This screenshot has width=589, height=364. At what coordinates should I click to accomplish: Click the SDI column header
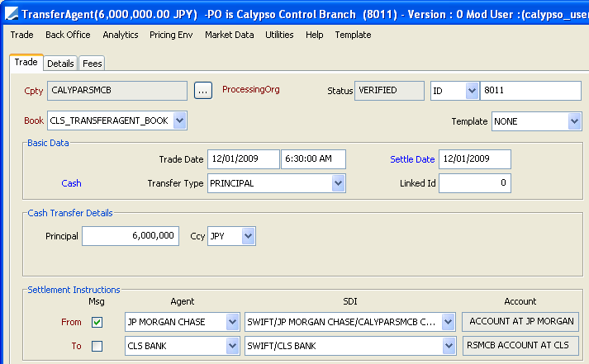(x=350, y=301)
